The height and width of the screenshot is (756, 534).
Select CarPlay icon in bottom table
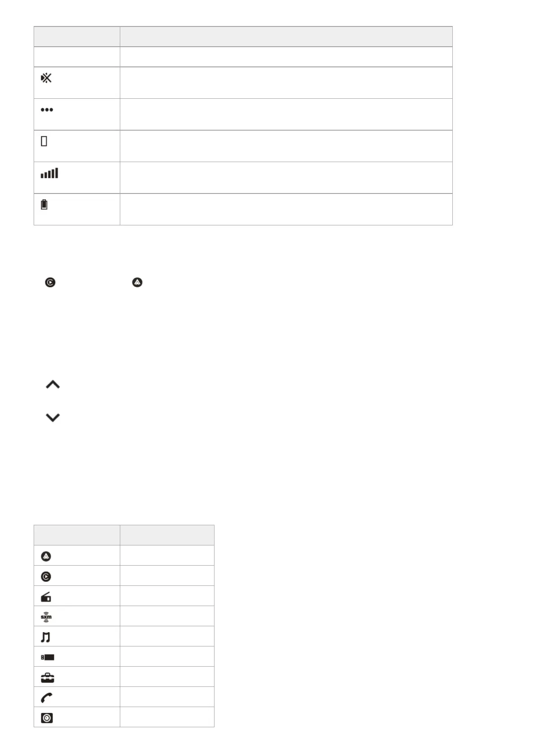click(x=46, y=576)
